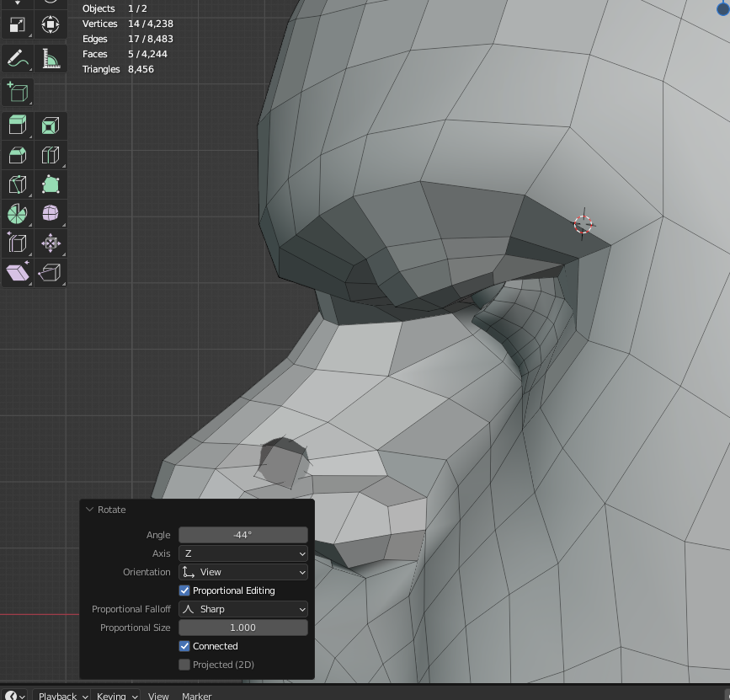The image size is (730, 700).
Task: Open the View menu in timeline
Action: click(158, 696)
